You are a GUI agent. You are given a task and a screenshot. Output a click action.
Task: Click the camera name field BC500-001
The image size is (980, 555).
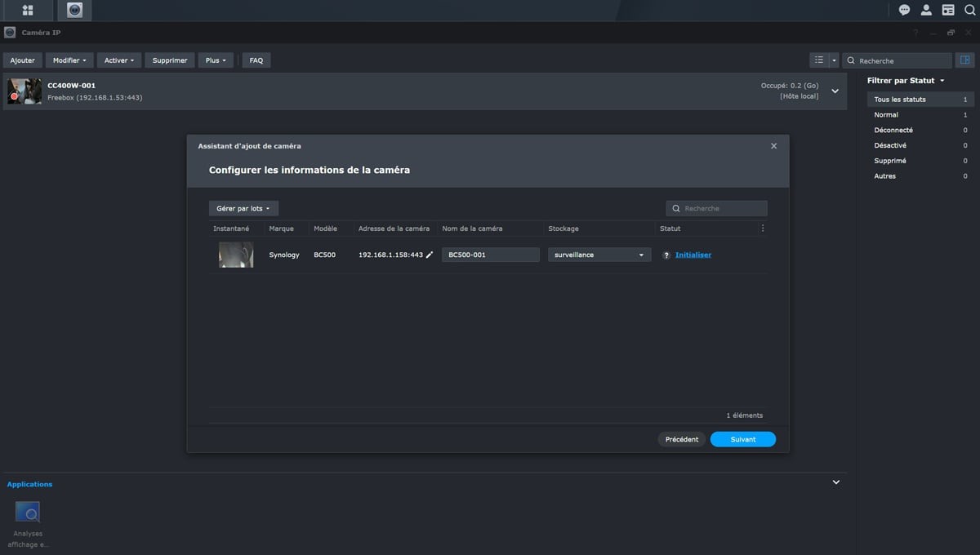(490, 255)
